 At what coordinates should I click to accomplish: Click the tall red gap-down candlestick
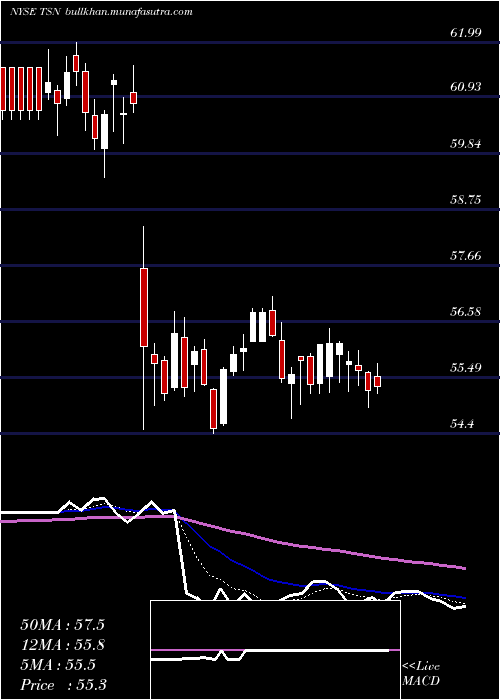click(144, 307)
